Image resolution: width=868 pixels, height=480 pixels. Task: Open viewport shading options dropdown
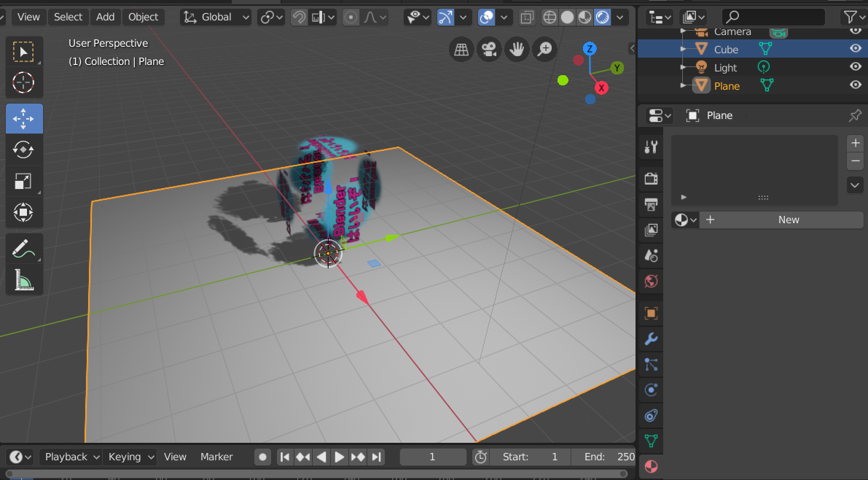[x=620, y=18]
